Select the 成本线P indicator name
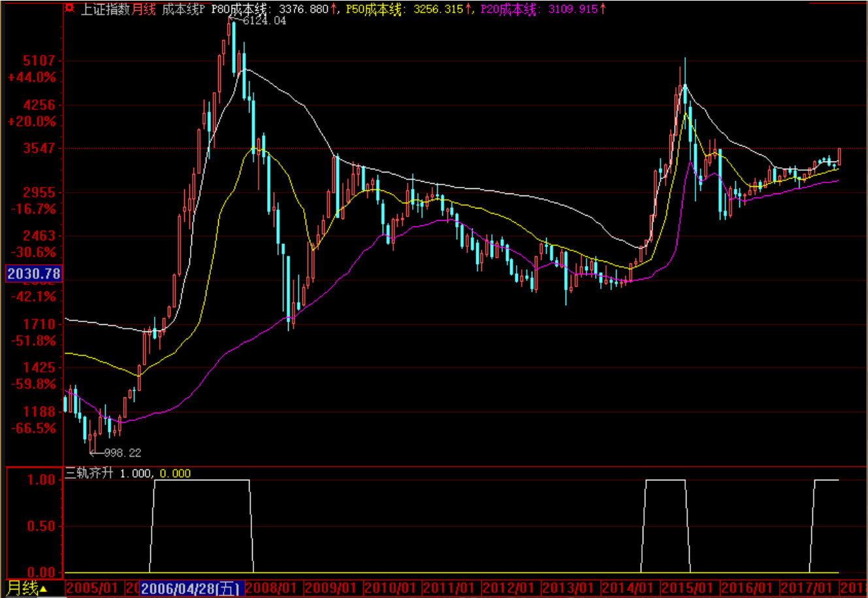The width and height of the screenshot is (868, 598). (184, 9)
